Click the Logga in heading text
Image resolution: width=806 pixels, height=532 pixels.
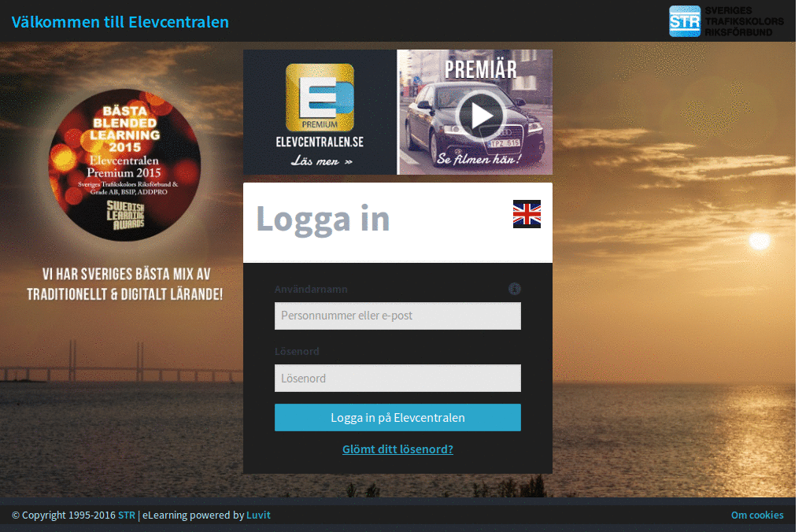coord(323,220)
